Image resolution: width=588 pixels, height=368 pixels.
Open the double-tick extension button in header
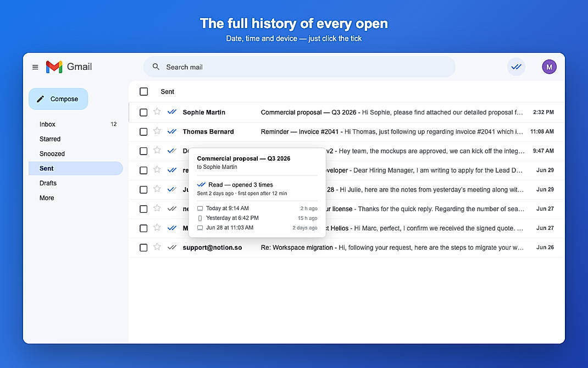pyautogui.click(x=517, y=67)
